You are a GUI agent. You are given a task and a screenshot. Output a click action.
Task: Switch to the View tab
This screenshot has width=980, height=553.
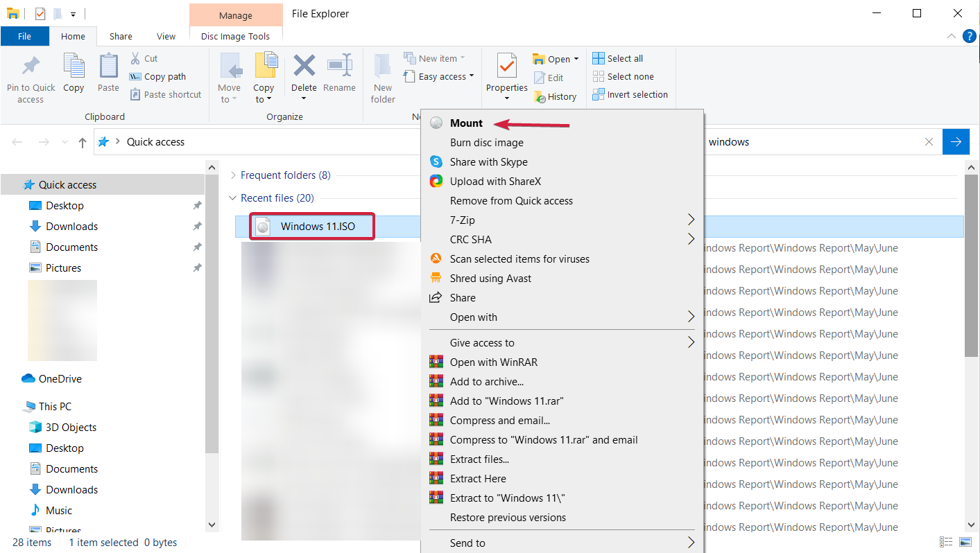(x=166, y=37)
